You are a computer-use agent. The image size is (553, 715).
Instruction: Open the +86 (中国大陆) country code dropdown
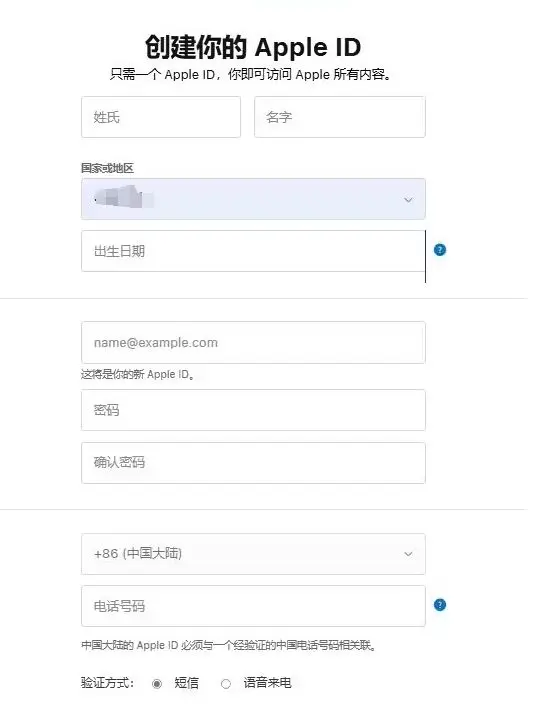[x=253, y=554]
